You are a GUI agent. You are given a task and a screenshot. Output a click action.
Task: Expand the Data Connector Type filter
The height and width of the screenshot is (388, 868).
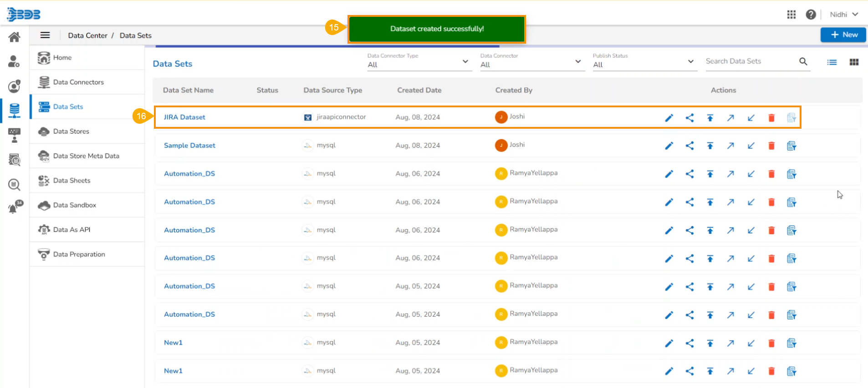pos(419,61)
